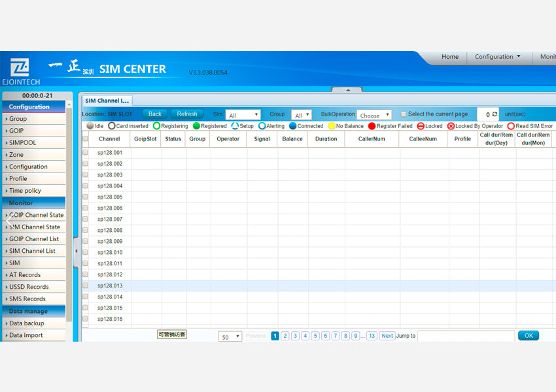Click the Setup status legend icon
This screenshot has width=556, height=392.
(235, 125)
